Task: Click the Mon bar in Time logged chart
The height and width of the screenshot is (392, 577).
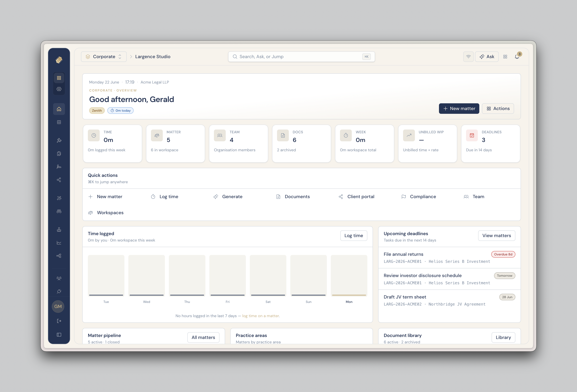Action: (x=349, y=276)
